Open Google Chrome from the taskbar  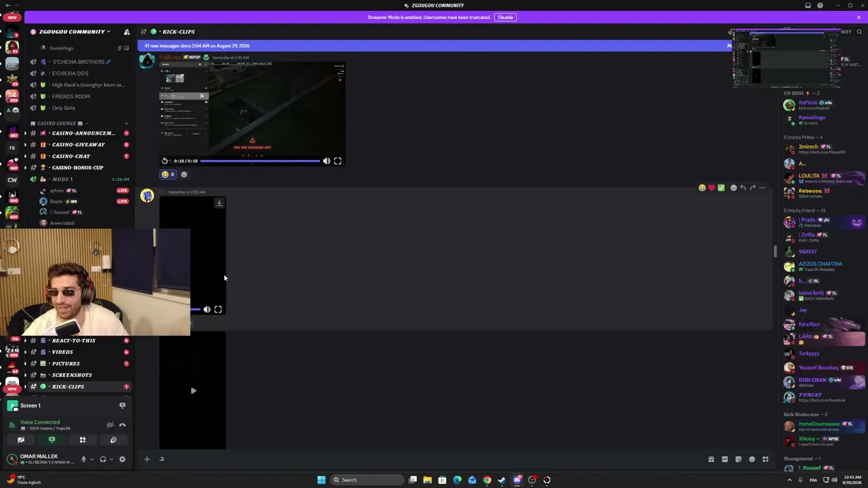point(487,480)
